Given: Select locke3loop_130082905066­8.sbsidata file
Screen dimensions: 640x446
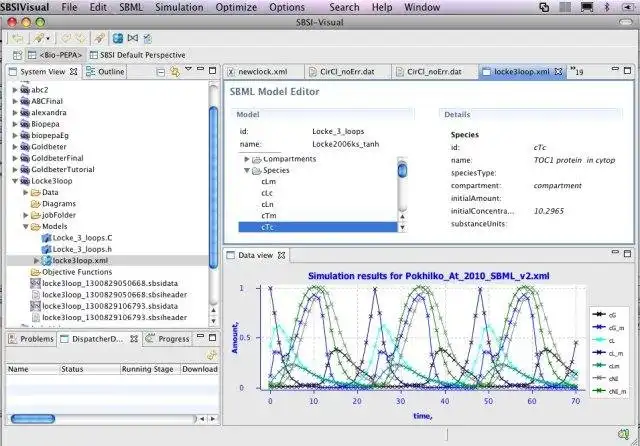Looking at the screenshot, I should [x=104, y=283].
